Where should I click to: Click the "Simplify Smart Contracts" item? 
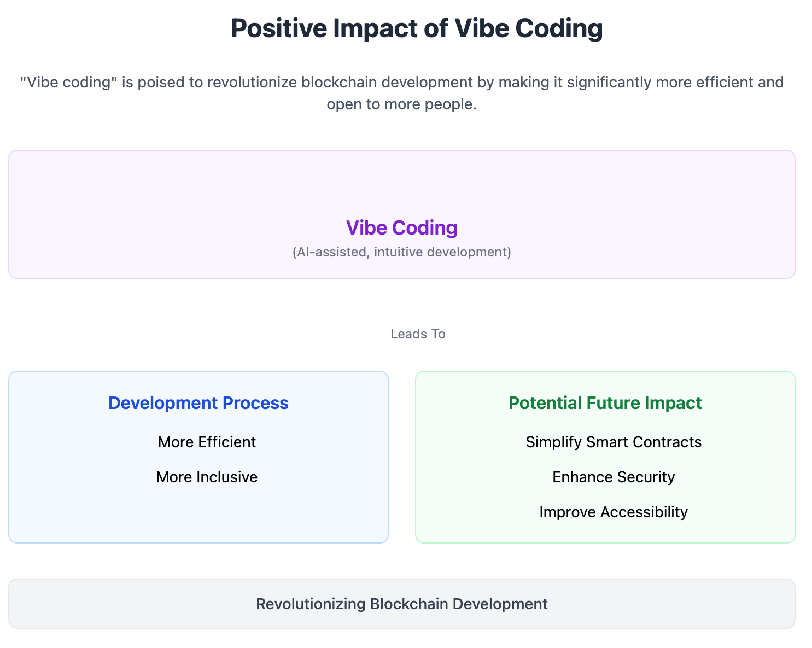tap(614, 442)
